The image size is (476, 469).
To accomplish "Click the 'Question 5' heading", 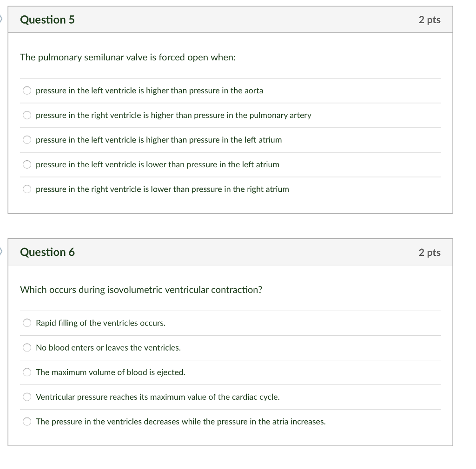I will coord(47,20).
